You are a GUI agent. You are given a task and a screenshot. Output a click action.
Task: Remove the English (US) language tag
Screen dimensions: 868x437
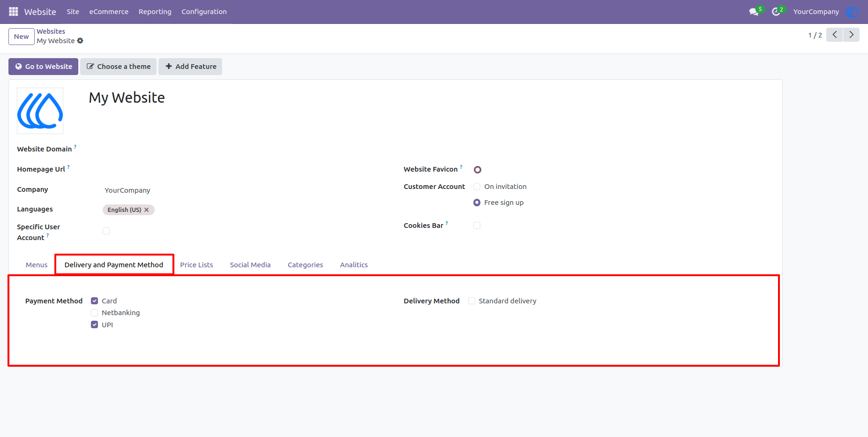(147, 210)
